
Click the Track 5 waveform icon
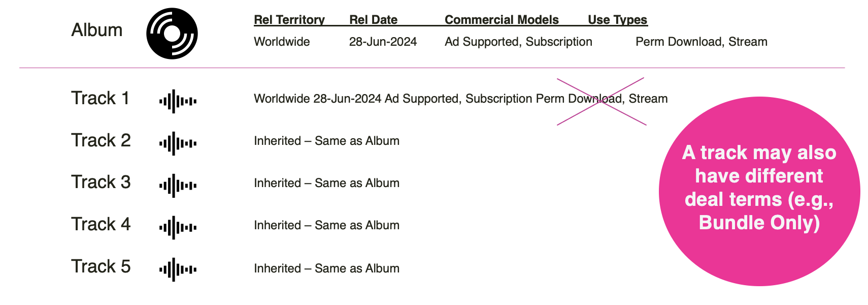tap(178, 269)
